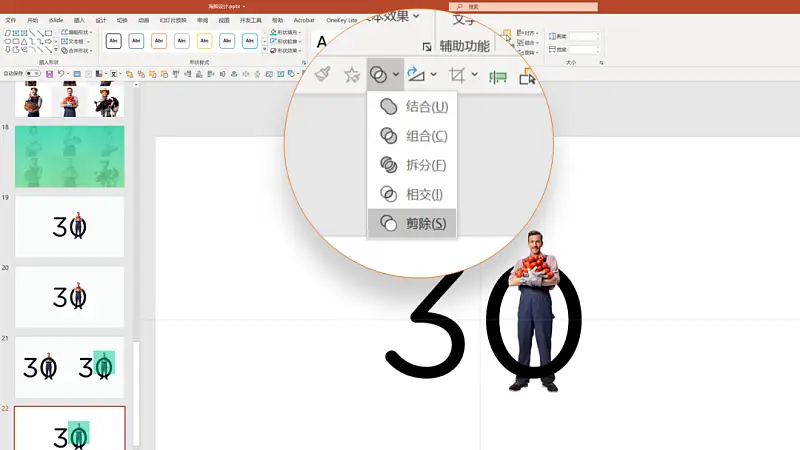Open the 旋转 rotate dropdown
The width and height of the screenshot is (800, 450).
(x=529, y=53)
